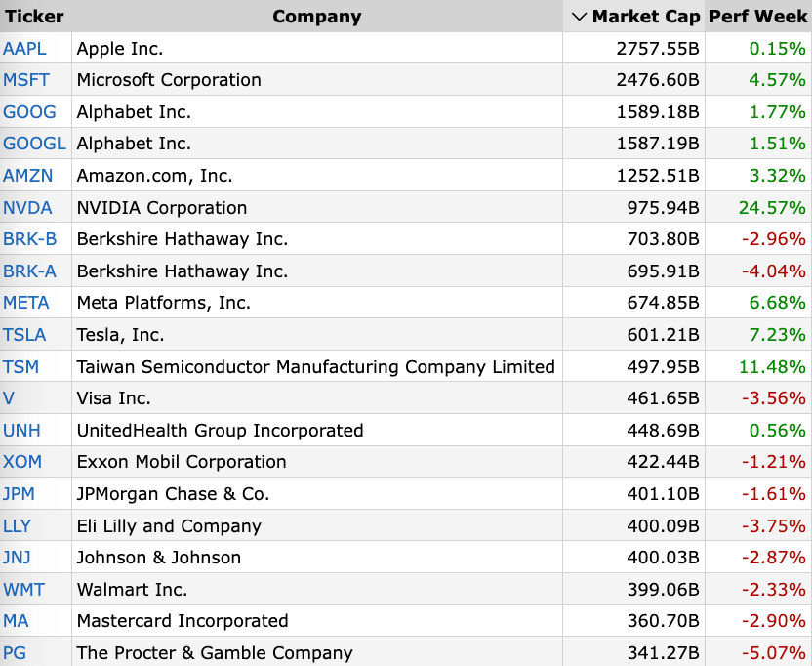Click the Market Cap sort arrow
The height and width of the screenshot is (666, 812).
click(x=579, y=17)
